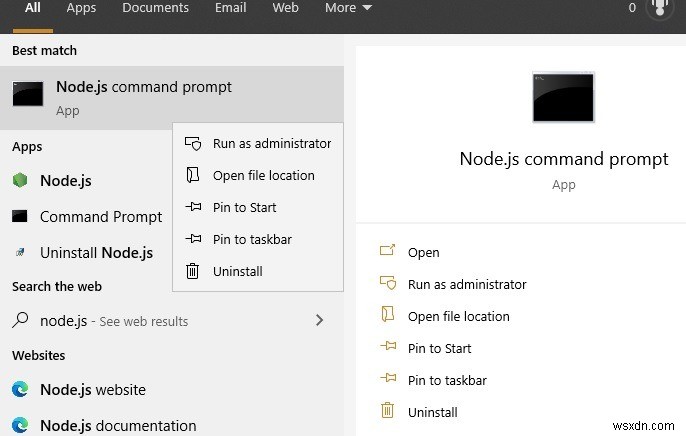Viewport: 686px width, 436px height.
Task: Expand the node.js web results chevron
Action: [x=319, y=321]
